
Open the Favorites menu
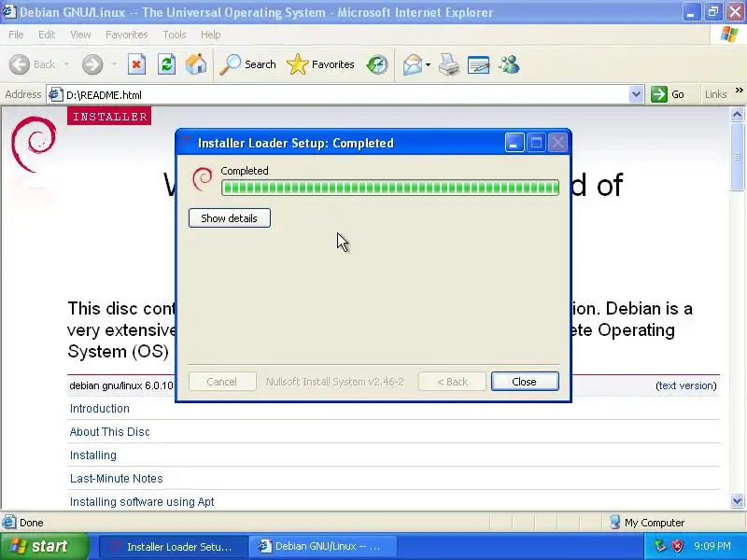pos(126,35)
